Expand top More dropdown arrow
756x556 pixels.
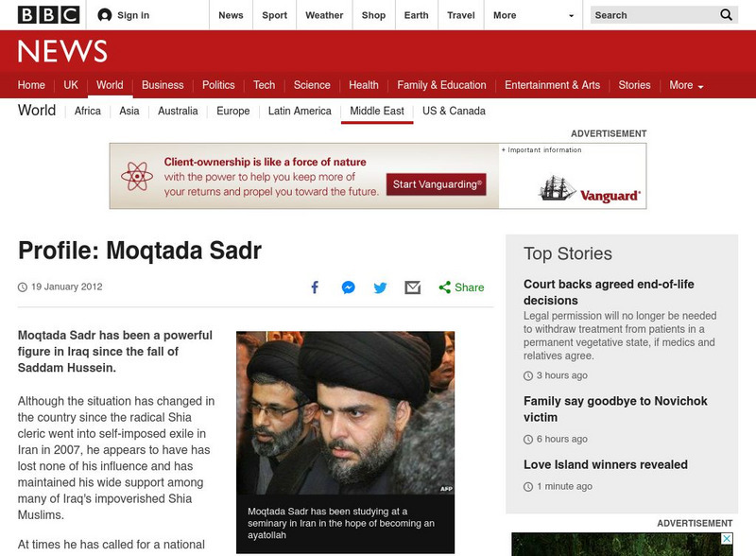(x=572, y=15)
